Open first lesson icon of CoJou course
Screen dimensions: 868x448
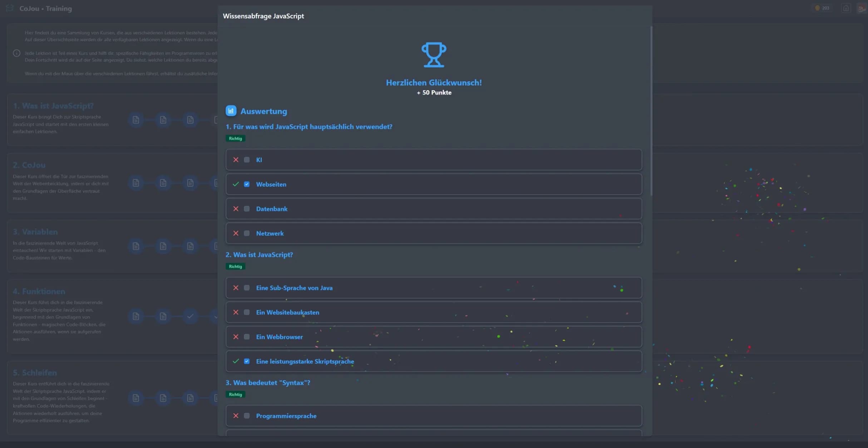136,183
